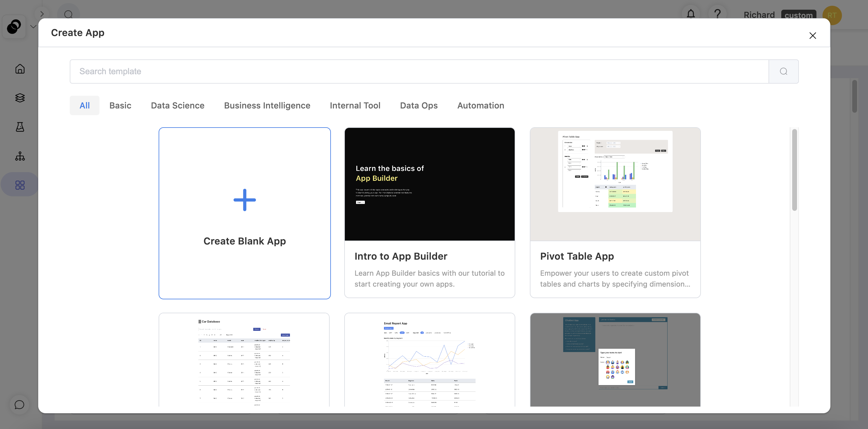Open the Internal Tool tab
The width and height of the screenshot is (868, 429).
click(x=355, y=105)
